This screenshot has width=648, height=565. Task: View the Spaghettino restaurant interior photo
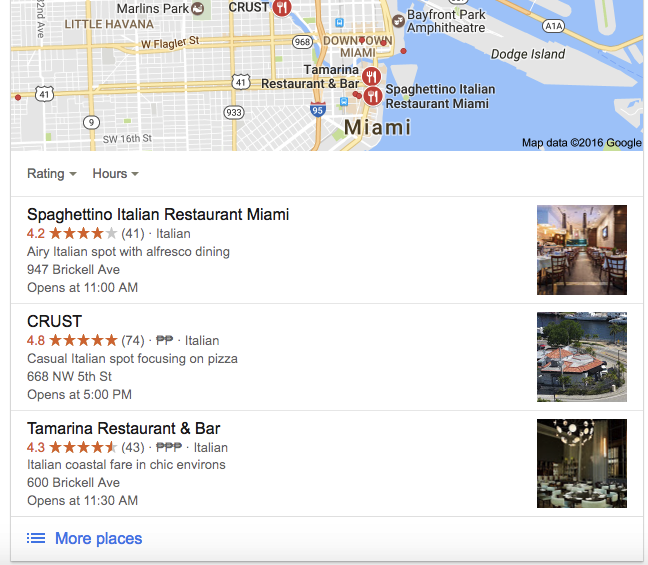coord(581,250)
